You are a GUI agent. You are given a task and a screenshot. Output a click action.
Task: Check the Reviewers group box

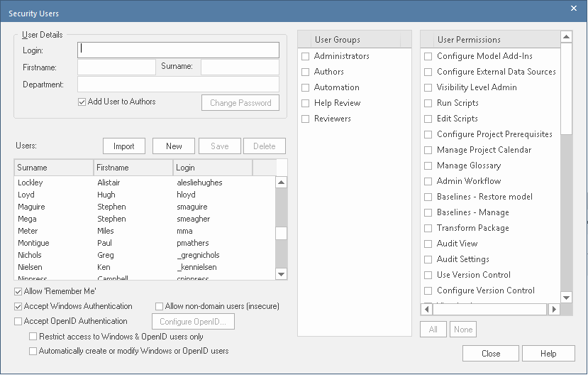(x=306, y=119)
